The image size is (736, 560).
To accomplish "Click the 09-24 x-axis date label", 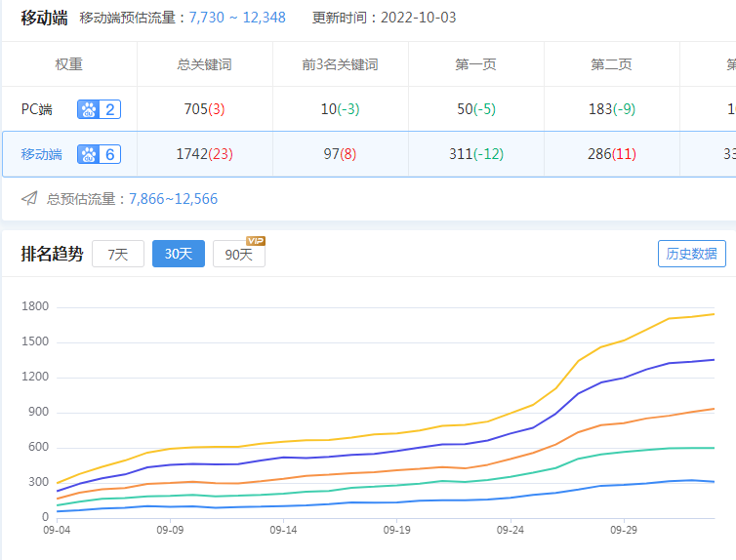I will pos(511,530).
